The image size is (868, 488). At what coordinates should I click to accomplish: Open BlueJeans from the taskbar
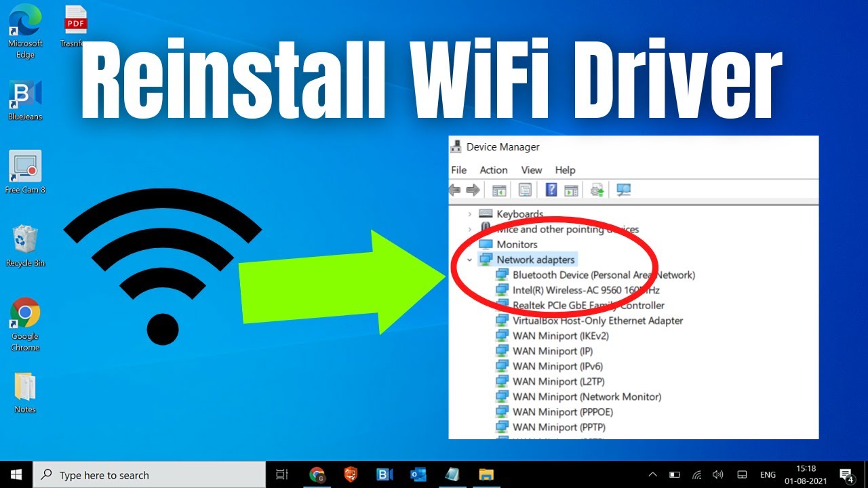384,474
